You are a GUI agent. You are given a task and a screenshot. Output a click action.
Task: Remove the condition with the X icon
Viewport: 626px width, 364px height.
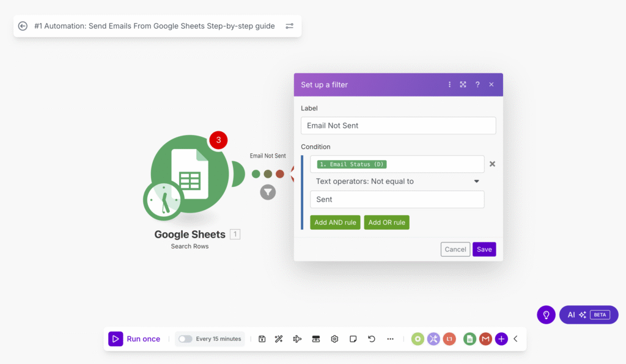pyautogui.click(x=492, y=164)
